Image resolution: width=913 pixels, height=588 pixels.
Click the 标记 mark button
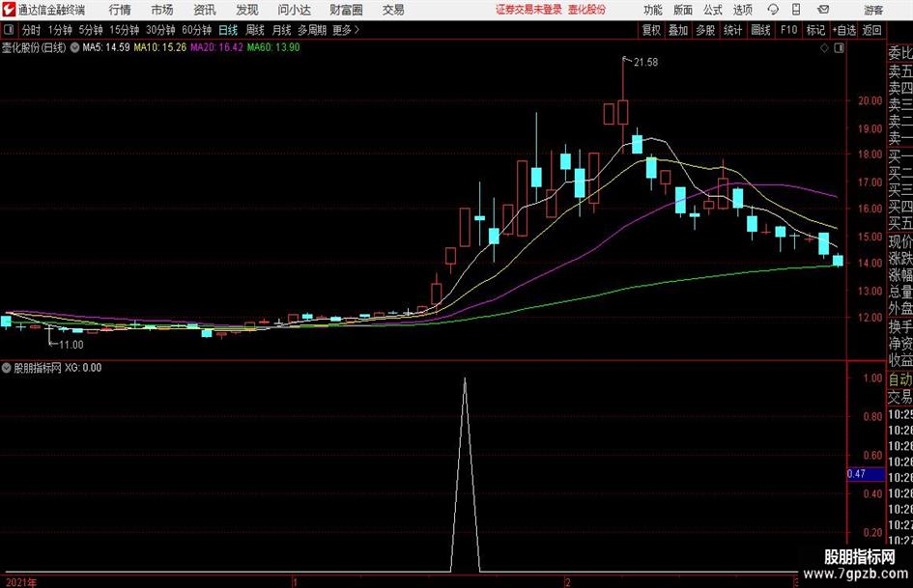815,30
